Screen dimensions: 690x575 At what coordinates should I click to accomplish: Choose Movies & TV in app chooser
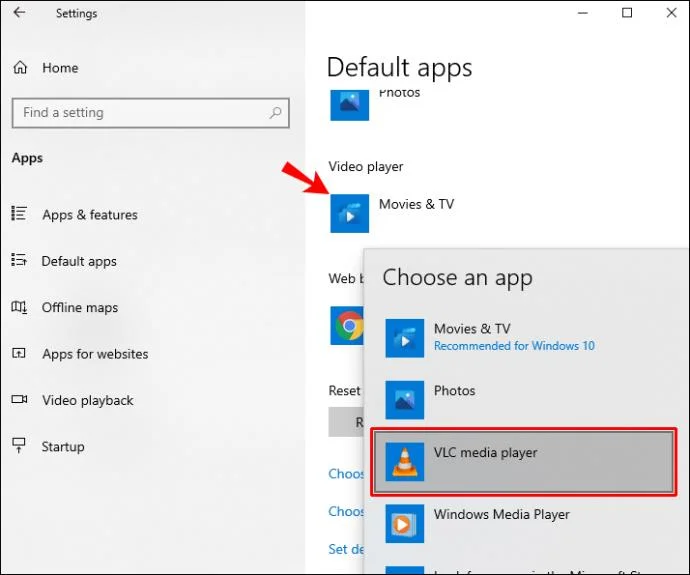point(524,338)
